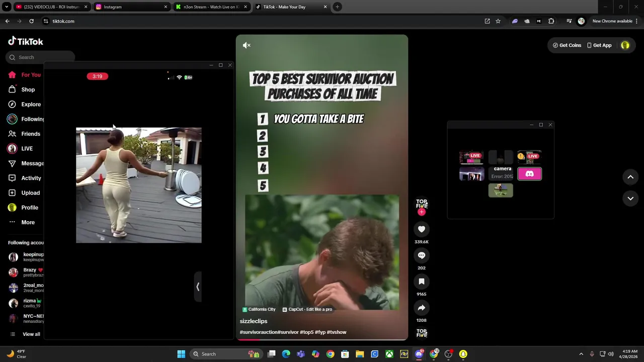
Task: Switch to the Instagram tab
Action: 131,7
